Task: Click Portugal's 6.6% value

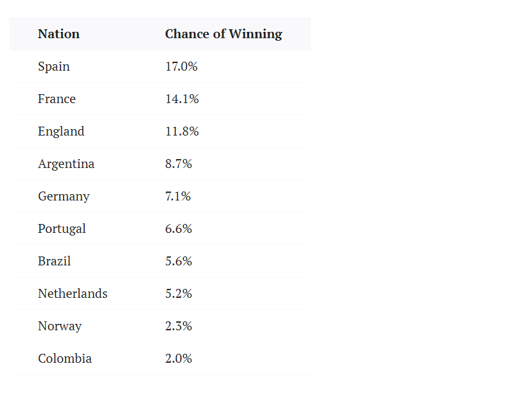Action: coord(178,228)
